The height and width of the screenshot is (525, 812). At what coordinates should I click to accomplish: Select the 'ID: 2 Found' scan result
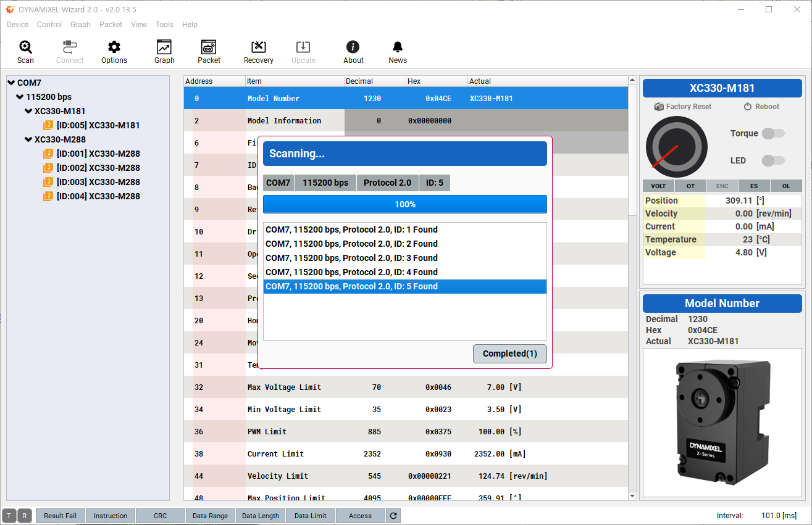click(405, 244)
